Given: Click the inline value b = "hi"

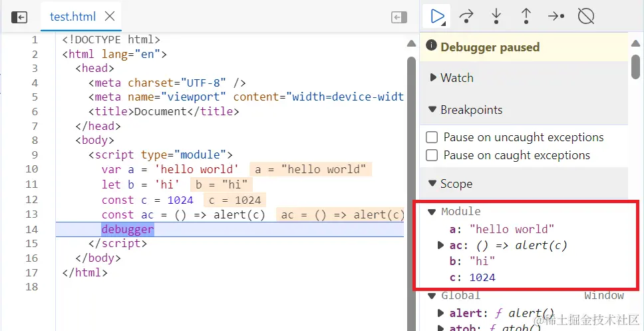Looking at the screenshot, I should [x=222, y=184].
